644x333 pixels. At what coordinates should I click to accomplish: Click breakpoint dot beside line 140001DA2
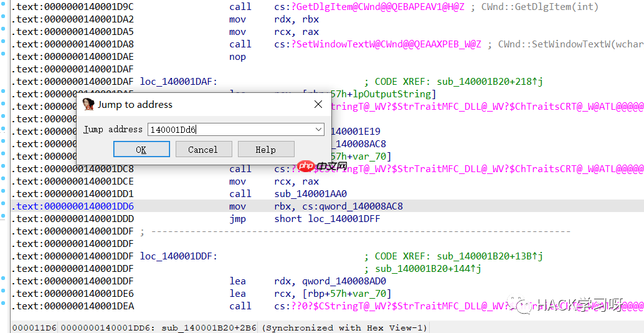[x=3, y=16]
